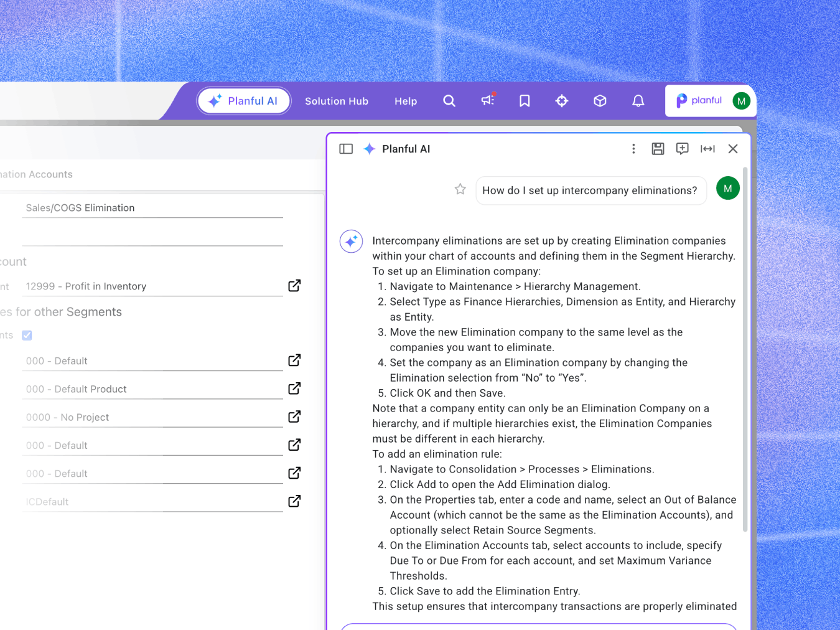Open lookup for 0000 - No Project
Viewport: 840px width, 630px height.
[x=295, y=416]
